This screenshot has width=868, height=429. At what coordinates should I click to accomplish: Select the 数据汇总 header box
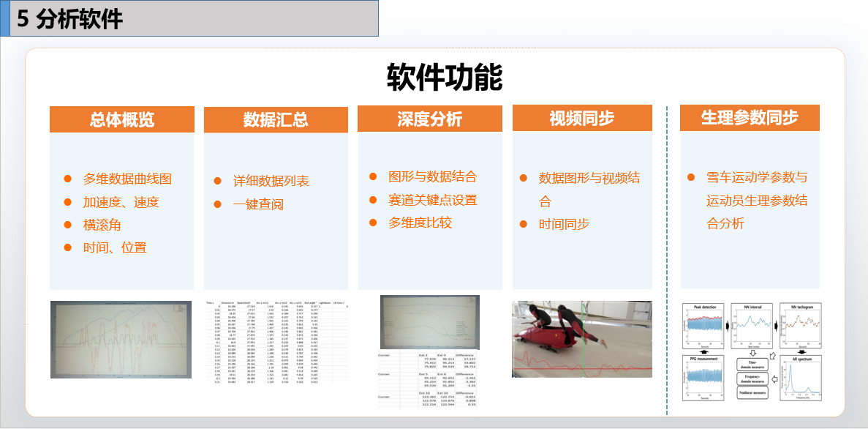pos(276,120)
